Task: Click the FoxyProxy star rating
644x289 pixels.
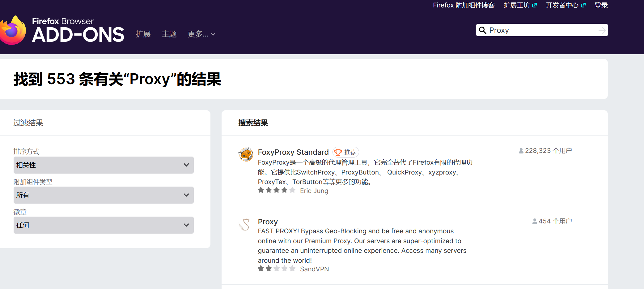Action: (x=277, y=190)
